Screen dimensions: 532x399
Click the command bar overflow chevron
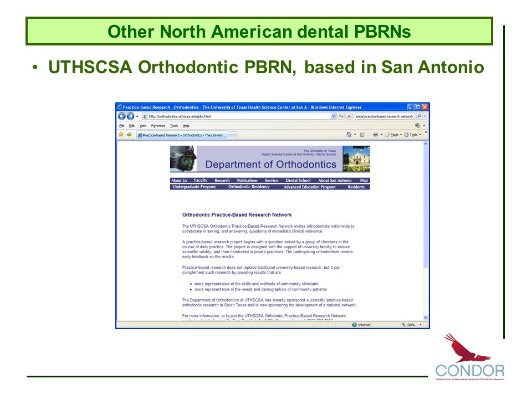click(426, 132)
